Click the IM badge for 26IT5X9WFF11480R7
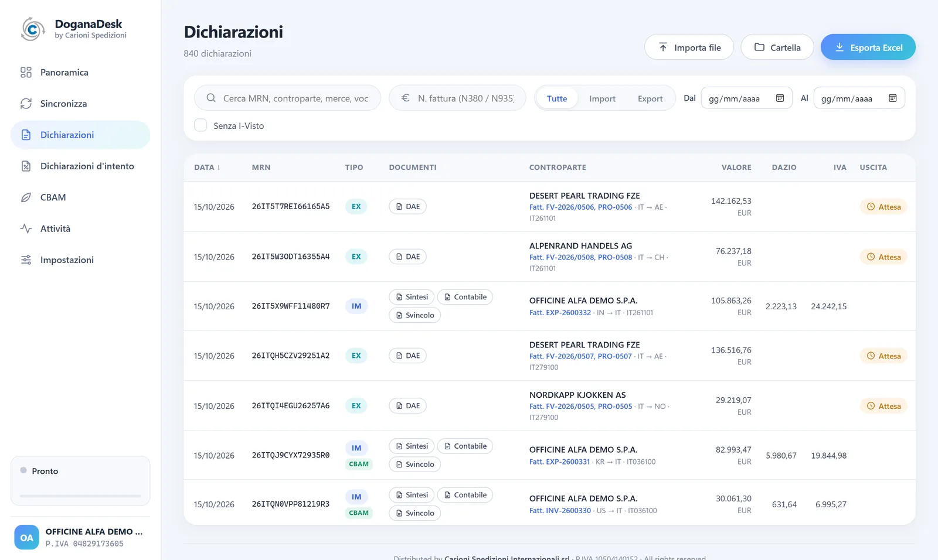The height and width of the screenshot is (560, 938). tap(356, 306)
